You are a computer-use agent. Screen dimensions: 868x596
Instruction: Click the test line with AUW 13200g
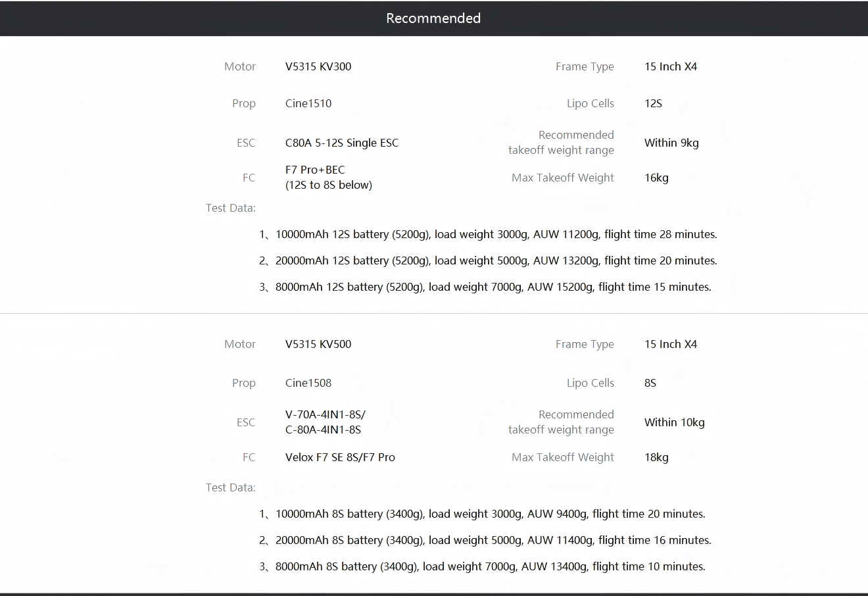[488, 261]
